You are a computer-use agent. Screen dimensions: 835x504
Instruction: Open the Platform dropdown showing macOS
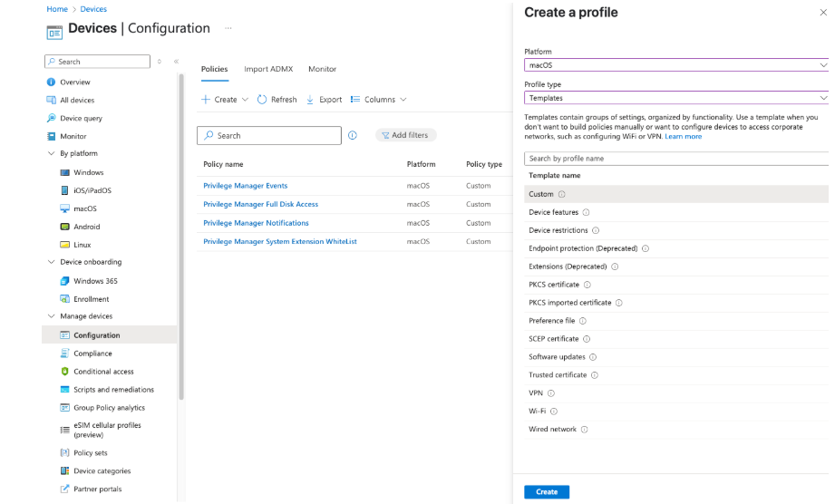[676, 65]
